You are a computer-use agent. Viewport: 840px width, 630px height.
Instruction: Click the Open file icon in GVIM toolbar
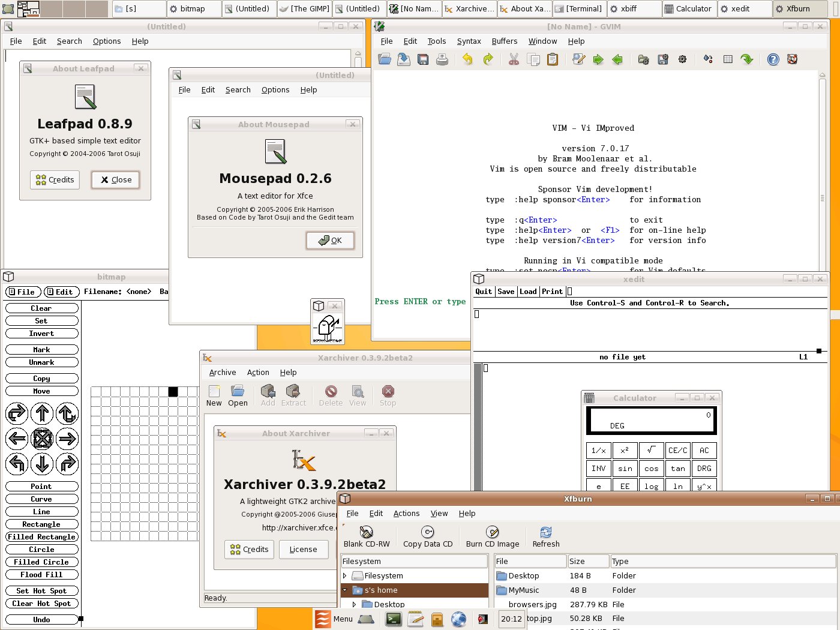pyautogui.click(x=385, y=59)
